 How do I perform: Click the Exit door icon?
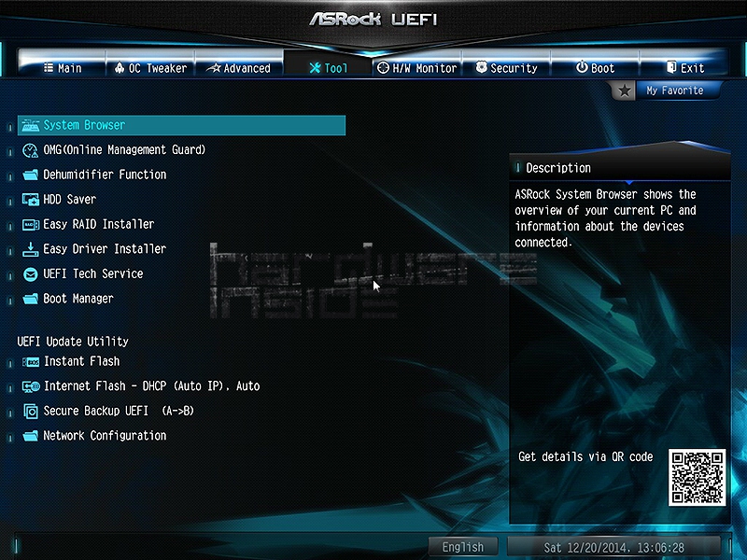671,67
